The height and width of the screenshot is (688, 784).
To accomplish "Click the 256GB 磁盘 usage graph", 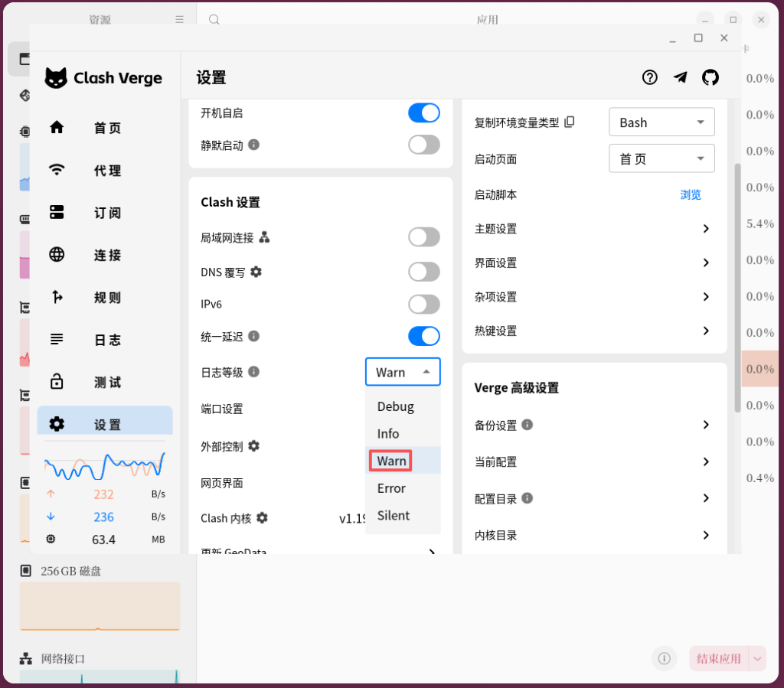I will 100,606.
